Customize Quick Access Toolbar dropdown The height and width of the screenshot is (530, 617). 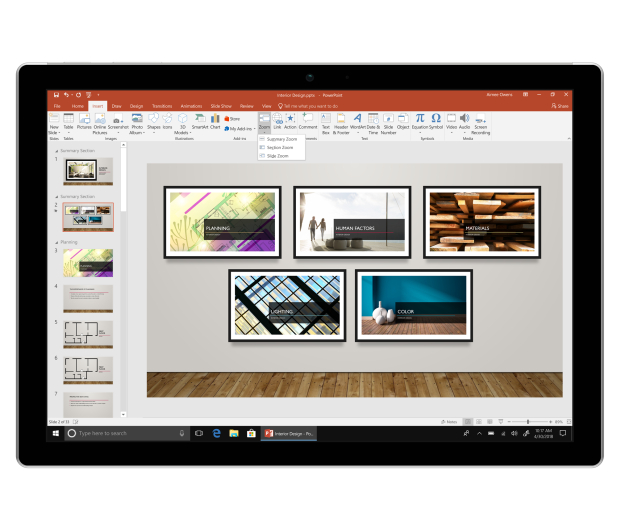click(98, 95)
